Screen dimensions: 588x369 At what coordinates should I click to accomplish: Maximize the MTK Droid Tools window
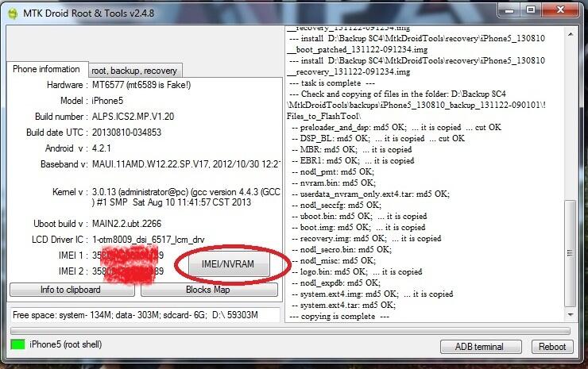tap(531, 10)
